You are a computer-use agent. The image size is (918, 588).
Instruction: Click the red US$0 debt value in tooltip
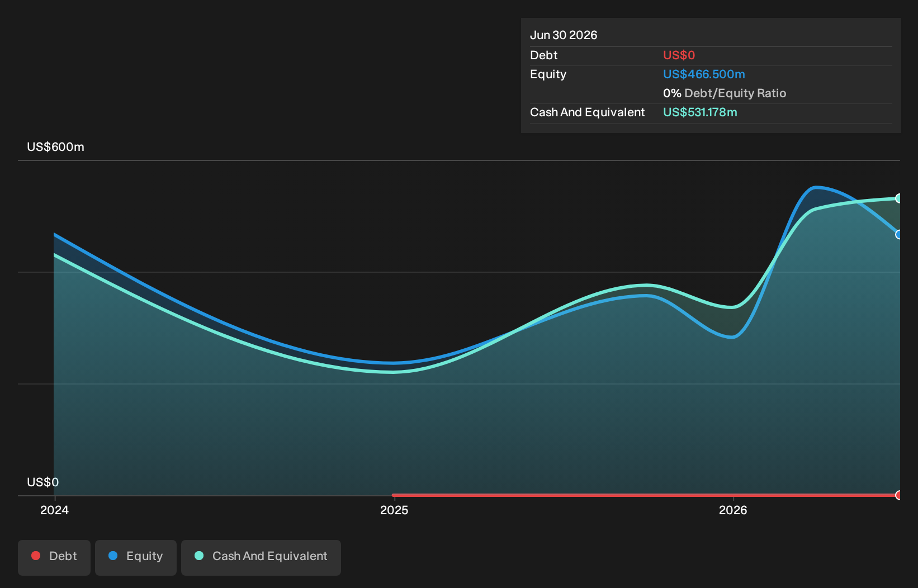click(x=679, y=55)
